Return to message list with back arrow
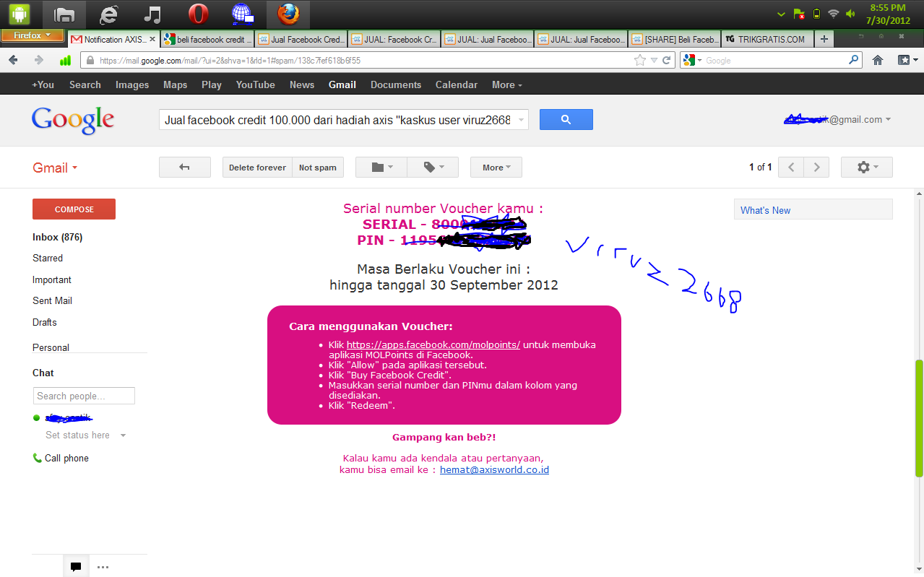Screen dimensions: 924x577 point(185,168)
